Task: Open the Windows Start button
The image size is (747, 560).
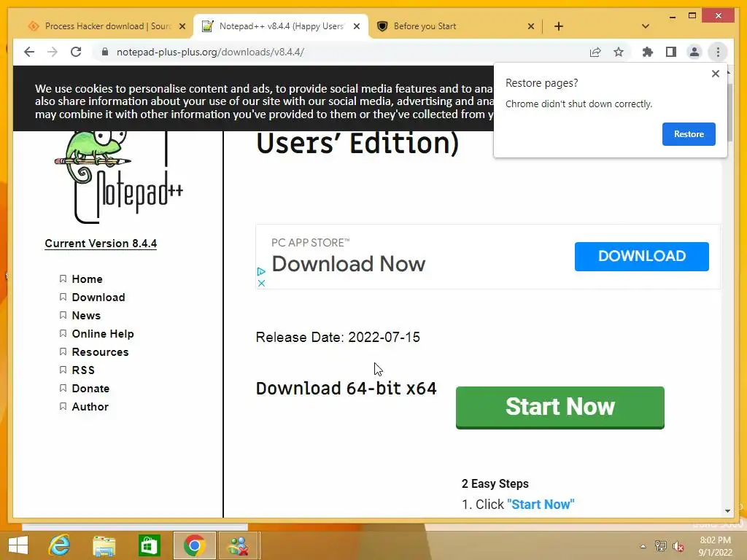Action: (x=18, y=545)
